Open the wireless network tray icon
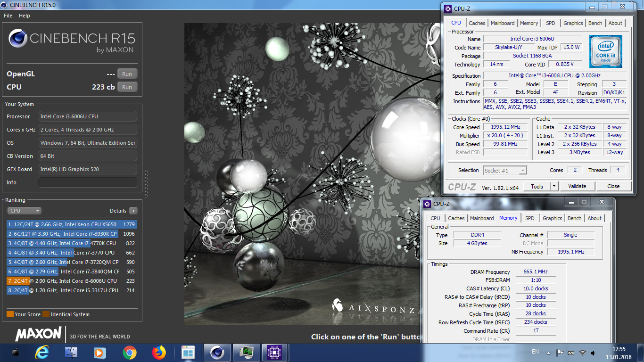The image size is (644, 362). [x=583, y=353]
